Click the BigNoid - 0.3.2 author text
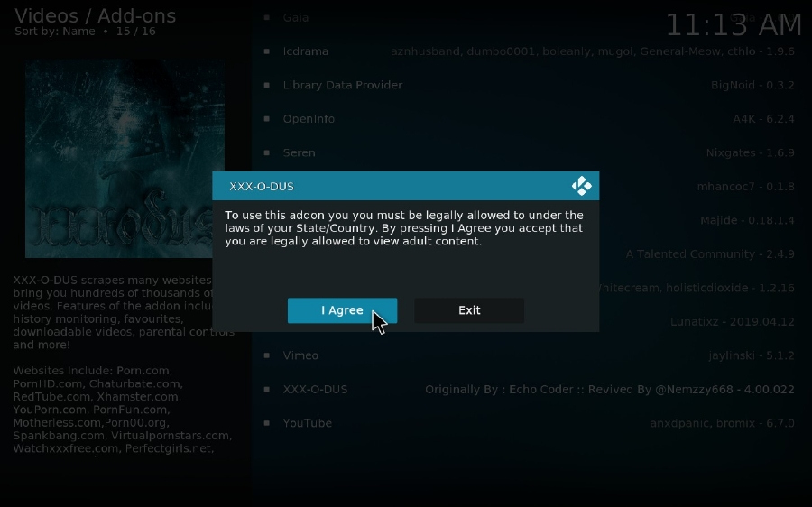812x507 pixels. 752,85
